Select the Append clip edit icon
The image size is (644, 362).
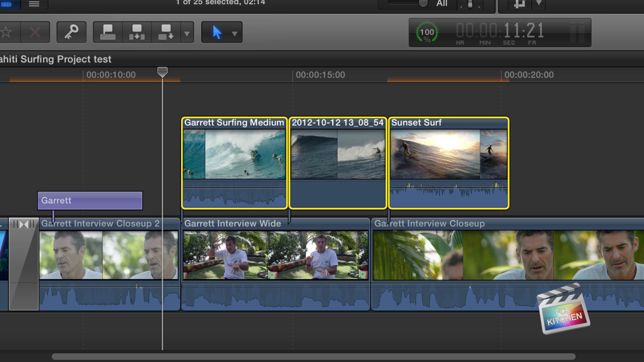pyautogui.click(x=165, y=32)
